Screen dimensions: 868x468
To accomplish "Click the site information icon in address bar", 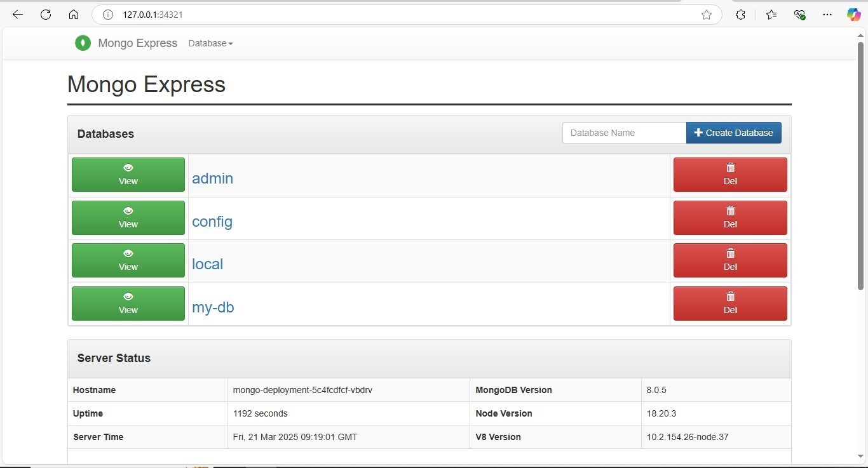I will (108, 15).
